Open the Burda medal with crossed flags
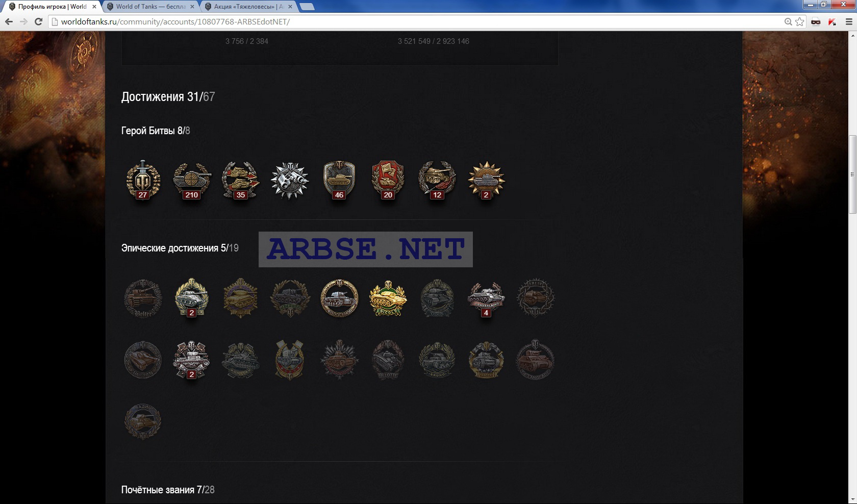 pyautogui.click(x=290, y=360)
